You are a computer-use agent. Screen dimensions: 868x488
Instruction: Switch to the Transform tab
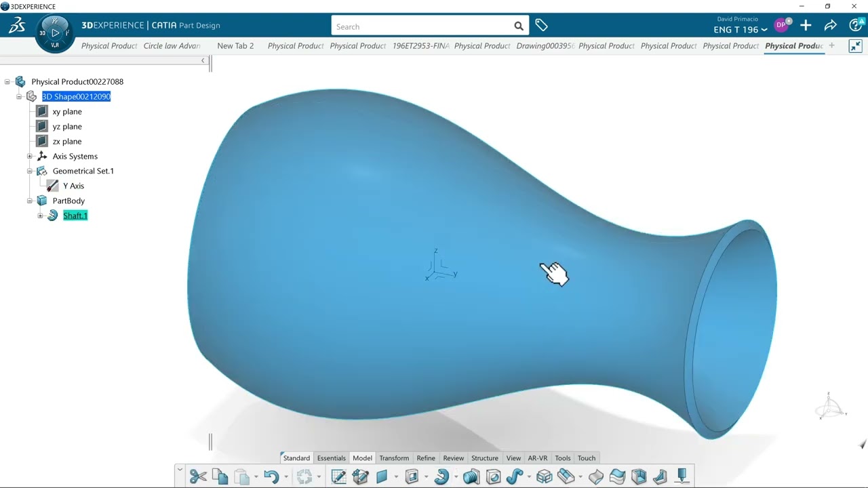(x=394, y=458)
